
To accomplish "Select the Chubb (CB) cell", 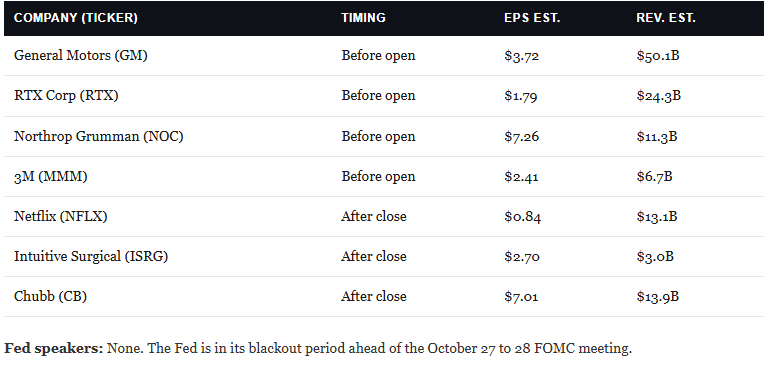I will [51, 297].
